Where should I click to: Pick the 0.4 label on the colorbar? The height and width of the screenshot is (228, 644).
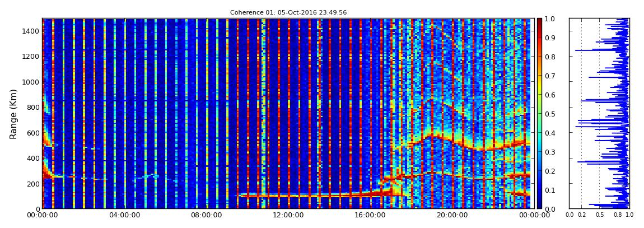tap(550, 133)
